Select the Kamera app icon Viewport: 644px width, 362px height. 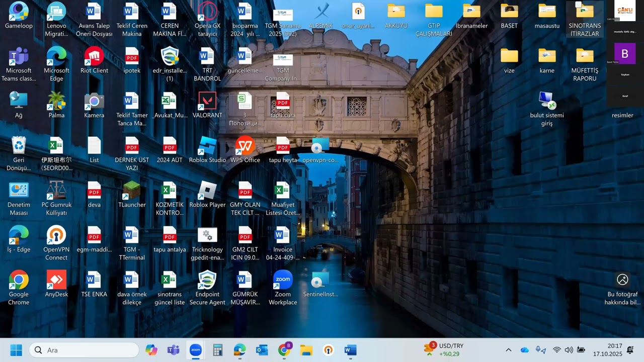coord(94,106)
